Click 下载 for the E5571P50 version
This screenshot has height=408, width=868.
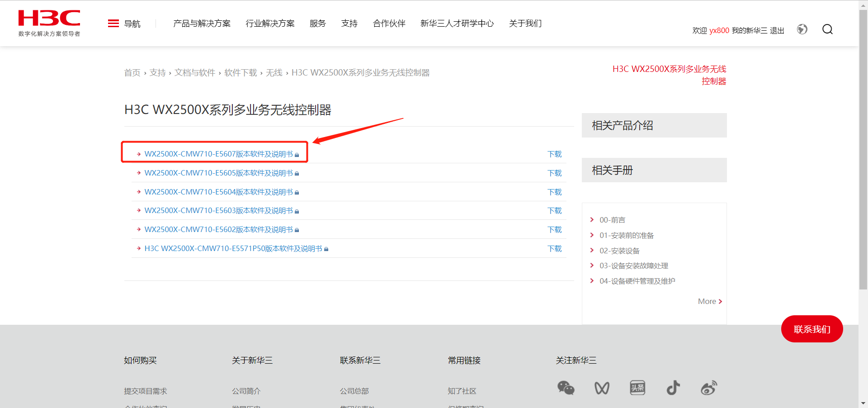pos(555,249)
